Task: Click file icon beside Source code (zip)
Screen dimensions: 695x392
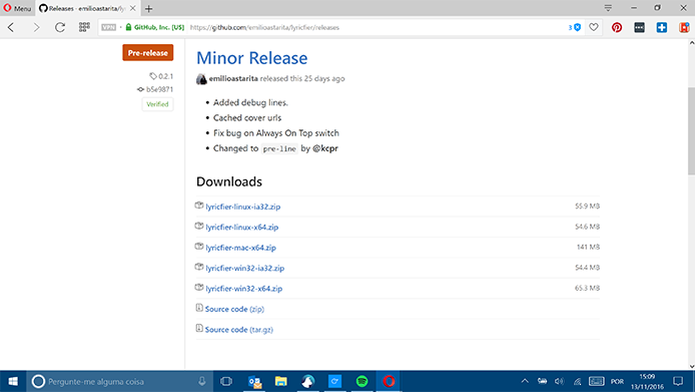Action: tap(199, 307)
